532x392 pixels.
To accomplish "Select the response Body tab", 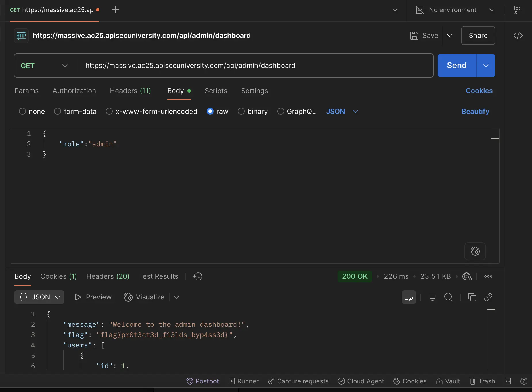I will 23,276.
